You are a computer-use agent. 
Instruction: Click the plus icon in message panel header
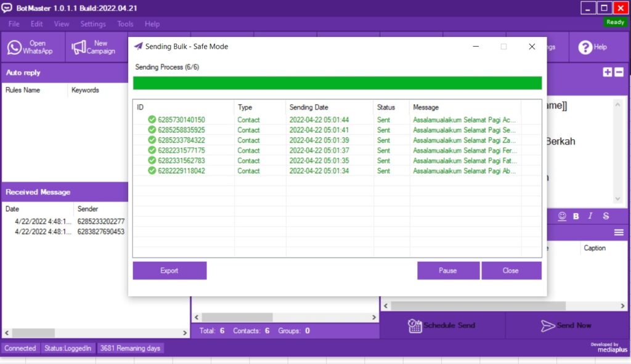point(608,72)
